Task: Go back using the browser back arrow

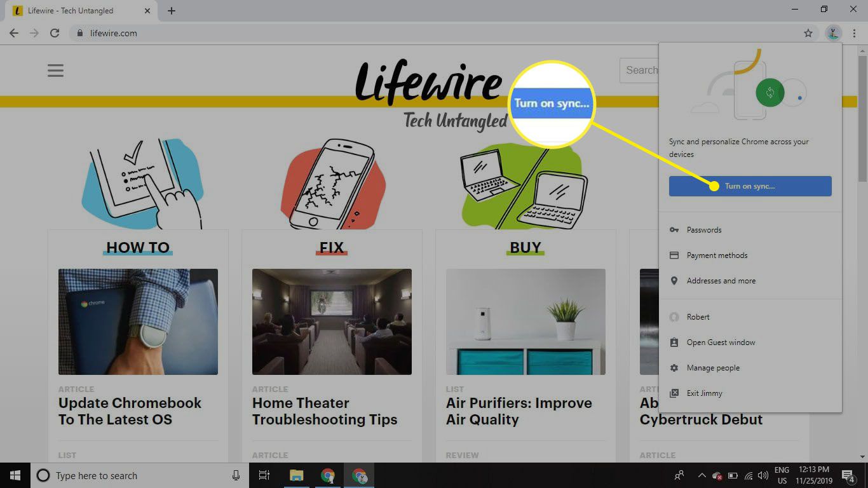Action: [x=13, y=33]
